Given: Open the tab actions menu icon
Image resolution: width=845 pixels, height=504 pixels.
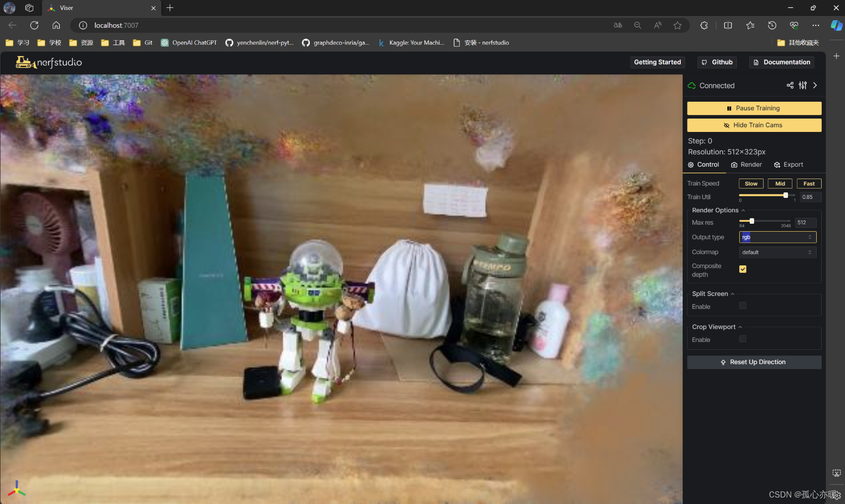Looking at the screenshot, I should (x=29, y=8).
